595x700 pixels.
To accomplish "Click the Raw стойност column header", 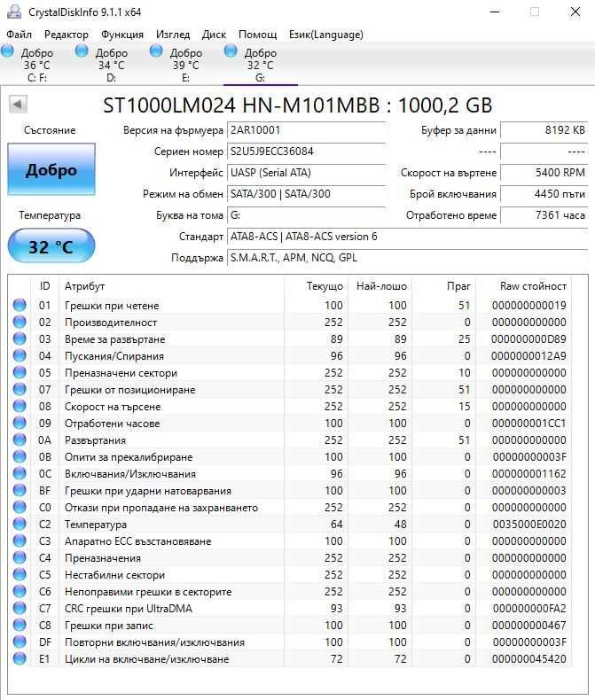I will pos(523,286).
